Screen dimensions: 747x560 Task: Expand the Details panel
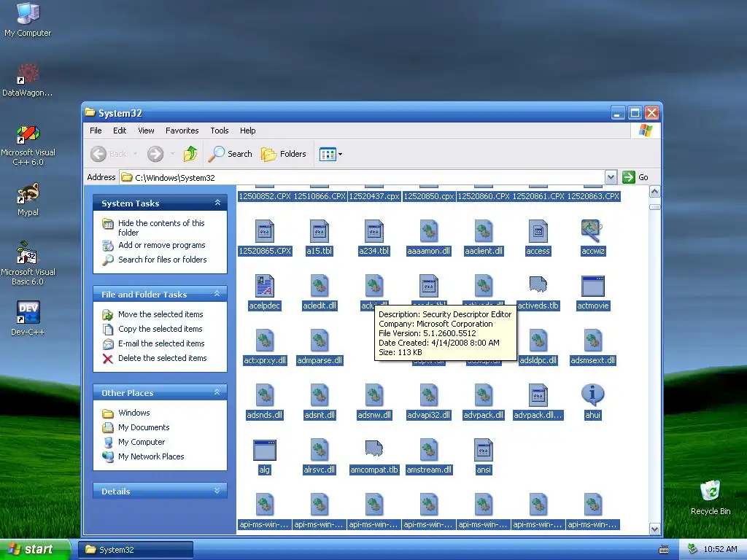[x=217, y=491]
